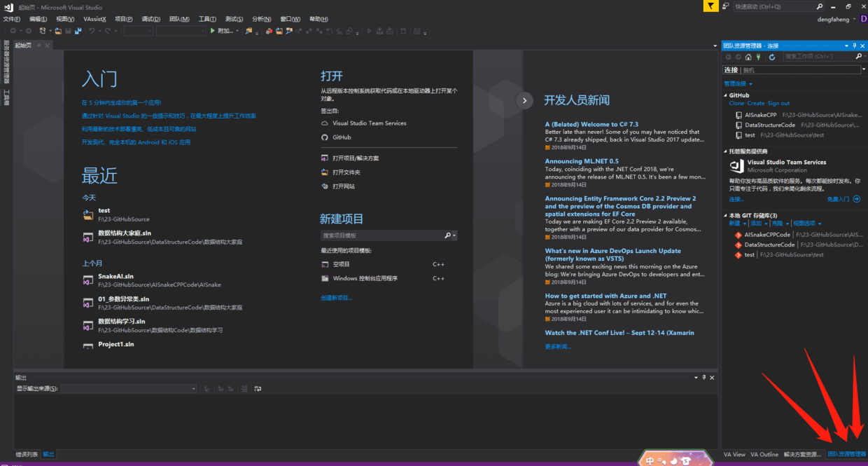Click the expand arrow beside Developer News
The image size is (868, 466).
[x=524, y=100]
